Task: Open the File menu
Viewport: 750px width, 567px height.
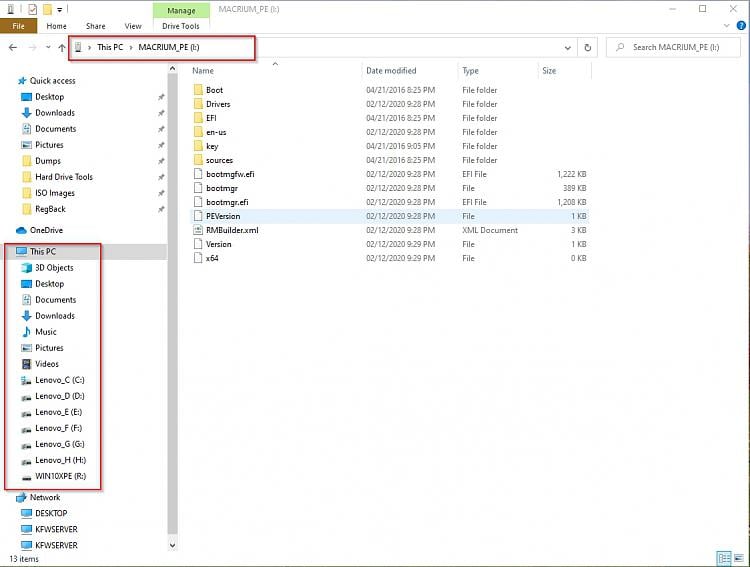Action: coord(18,26)
